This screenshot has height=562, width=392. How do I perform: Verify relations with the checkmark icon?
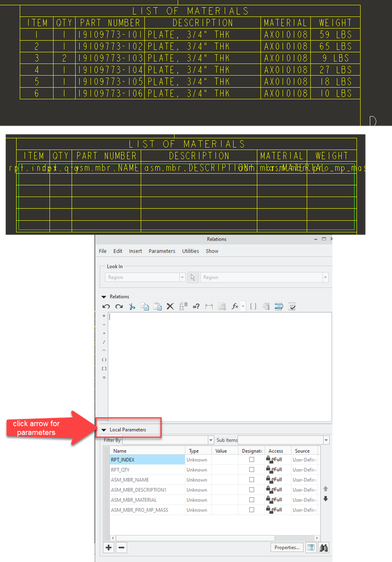[x=292, y=307]
